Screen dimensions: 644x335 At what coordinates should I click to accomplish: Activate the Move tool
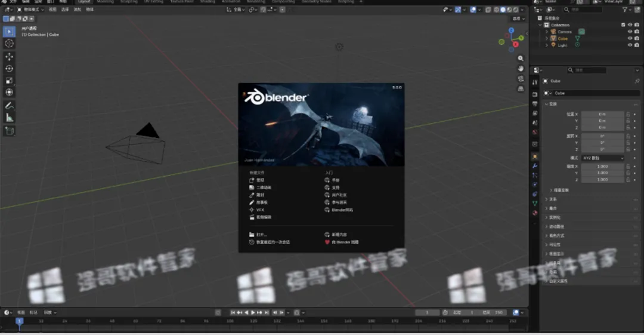click(x=9, y=56)
